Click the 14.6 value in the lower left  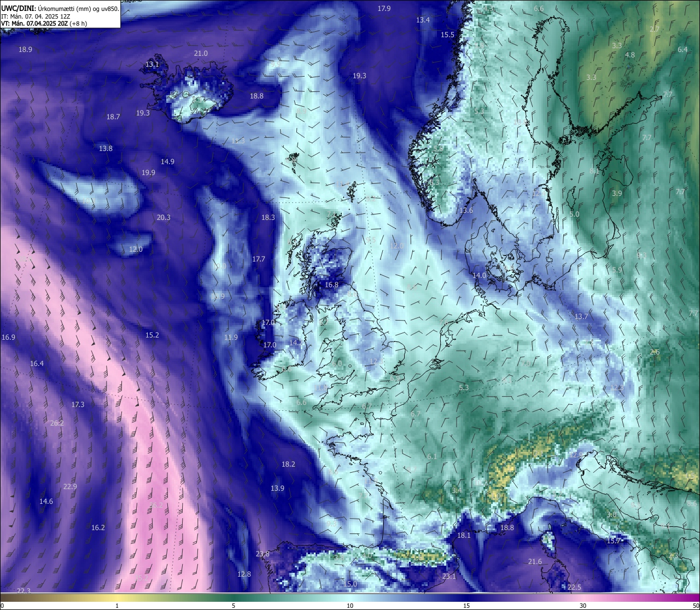pos(46,501)
